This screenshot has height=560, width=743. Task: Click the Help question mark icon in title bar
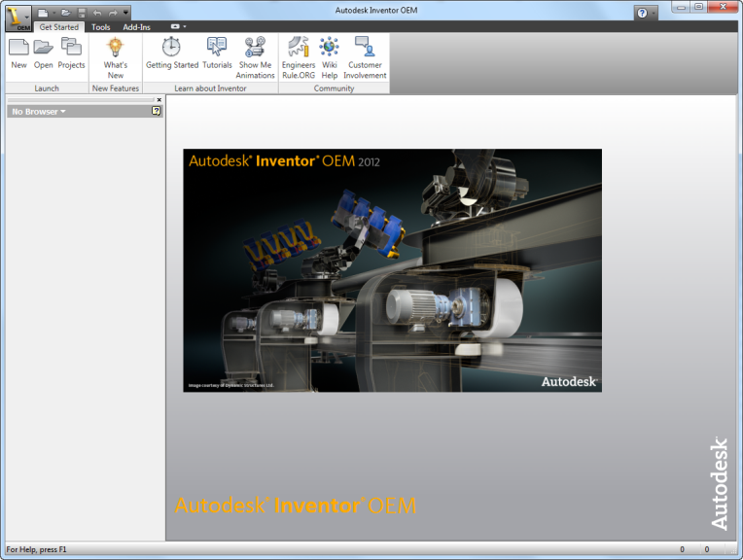pyautogui.click(x=642, y=13)
